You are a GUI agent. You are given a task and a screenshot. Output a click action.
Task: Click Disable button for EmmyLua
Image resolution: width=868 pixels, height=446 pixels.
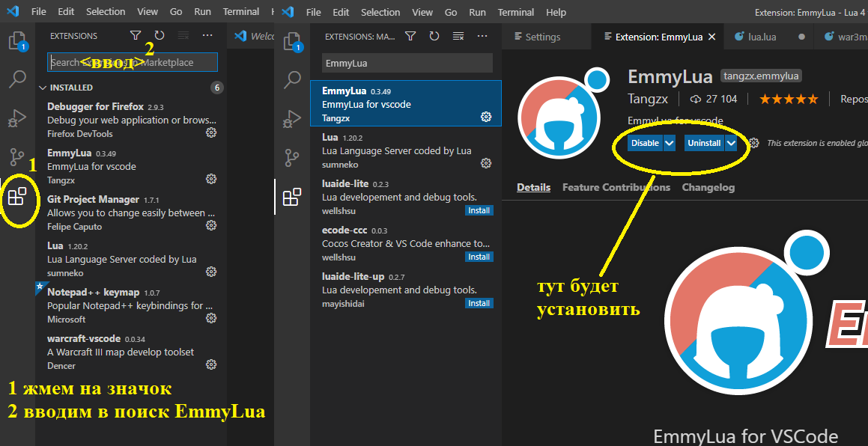point(646,143)
